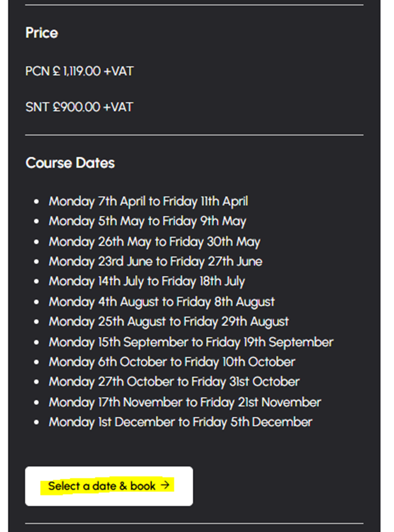The width and height of the screenshot is (394, 532).
Task: Pick the Monday 25th August course date
Action: (x=168, y=322)
